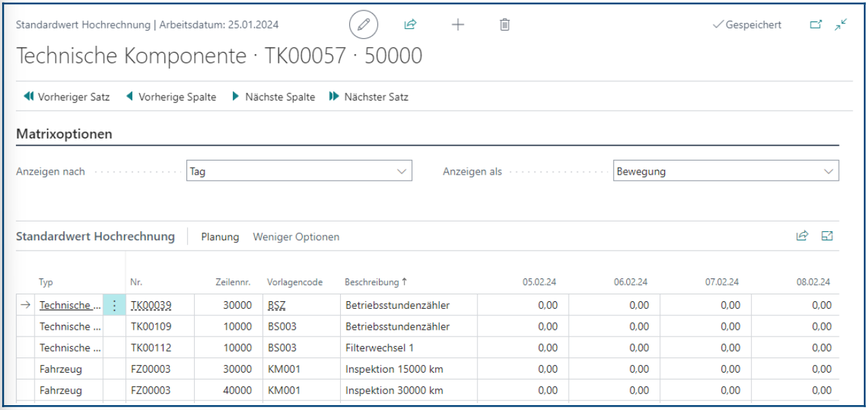Select the TK00109 cell
Image resolution: width=868 pixels, height=410 pixels.
[160, 326]
